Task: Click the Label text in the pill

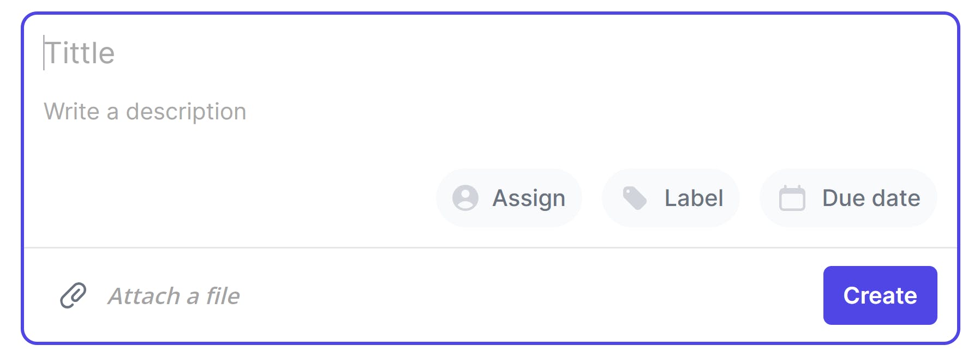Action: (694, 198)
